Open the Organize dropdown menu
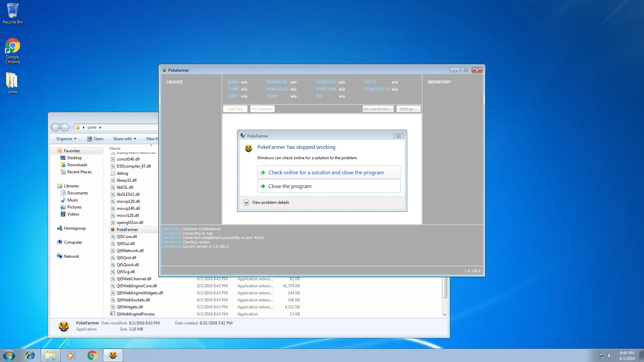 point(66,139)
